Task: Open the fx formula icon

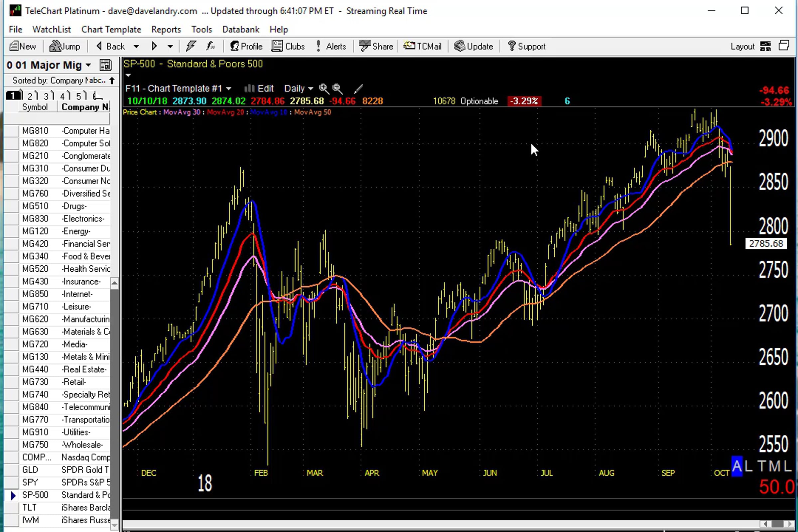Action: [x=211, y=46]
